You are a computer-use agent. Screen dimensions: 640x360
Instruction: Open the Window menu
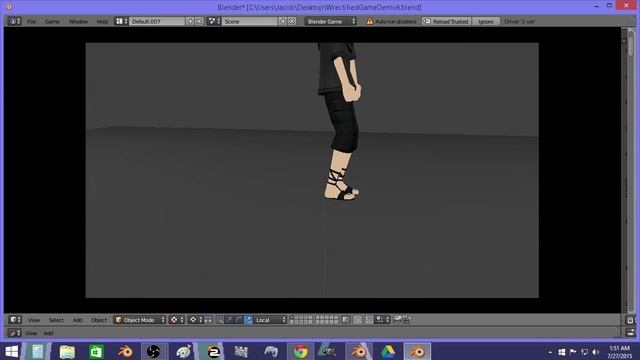click(78, 22)
